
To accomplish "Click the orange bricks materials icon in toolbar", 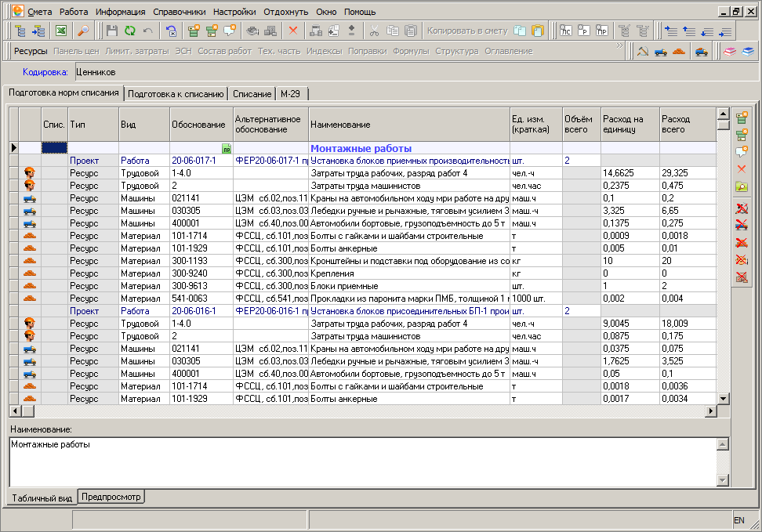I will point(680,52).
